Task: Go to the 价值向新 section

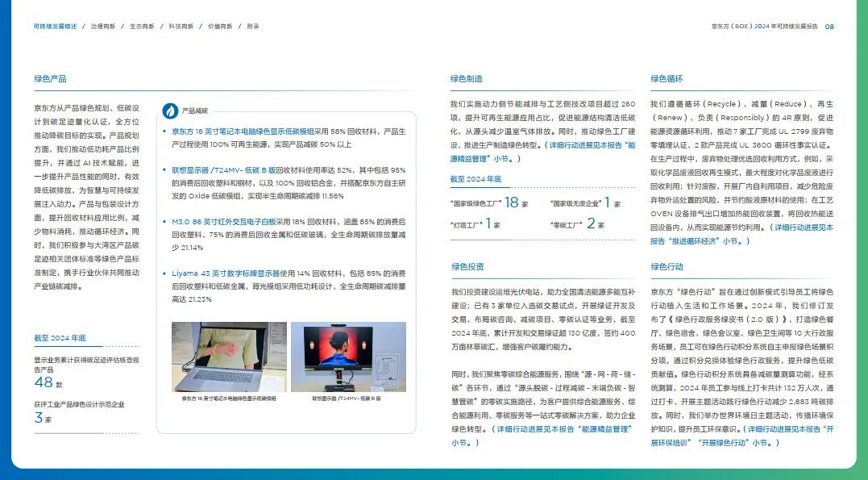Action: pos(220,27)
